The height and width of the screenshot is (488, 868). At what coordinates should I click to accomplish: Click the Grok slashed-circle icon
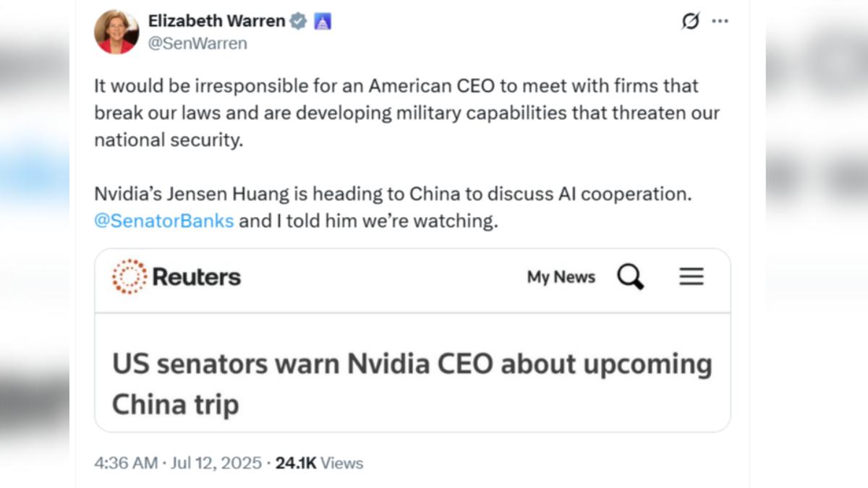tap(691, 22)
